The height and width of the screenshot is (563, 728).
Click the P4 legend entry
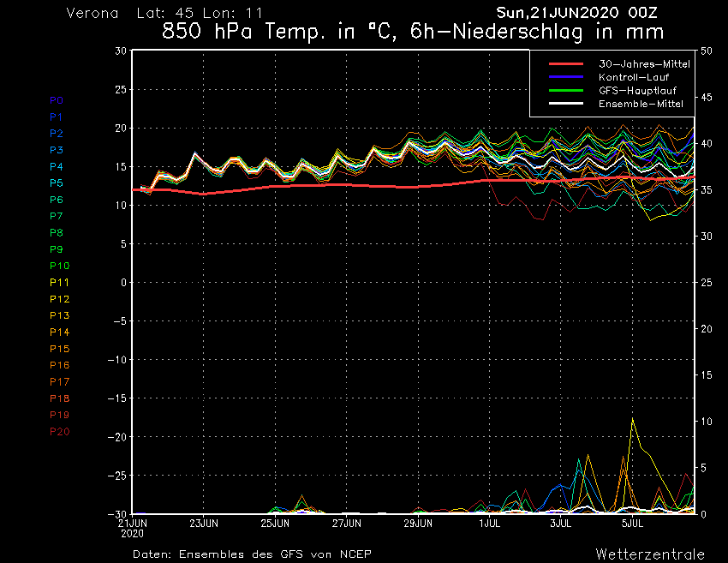click(57, 167)
